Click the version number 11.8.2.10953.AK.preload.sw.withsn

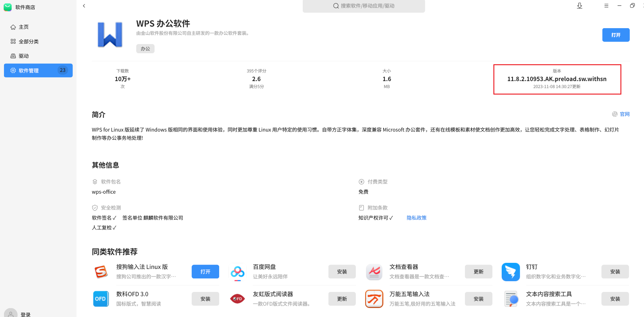coord(557,79)
